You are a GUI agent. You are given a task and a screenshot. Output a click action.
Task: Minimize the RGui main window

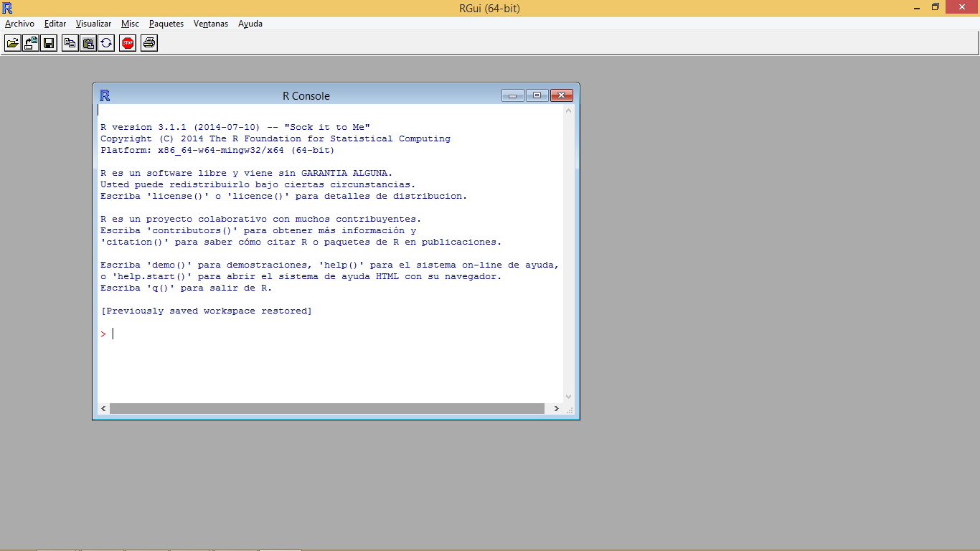click(917, 7)
